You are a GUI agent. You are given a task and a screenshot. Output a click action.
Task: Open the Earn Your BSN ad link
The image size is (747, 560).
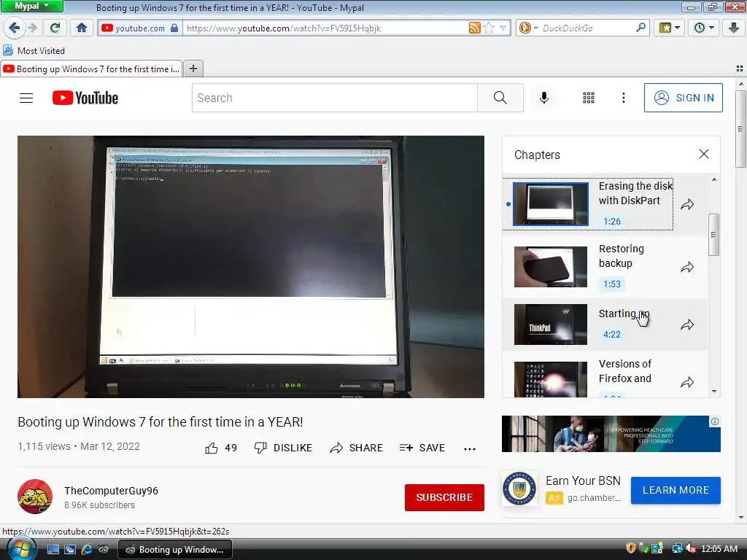point(583,481)
